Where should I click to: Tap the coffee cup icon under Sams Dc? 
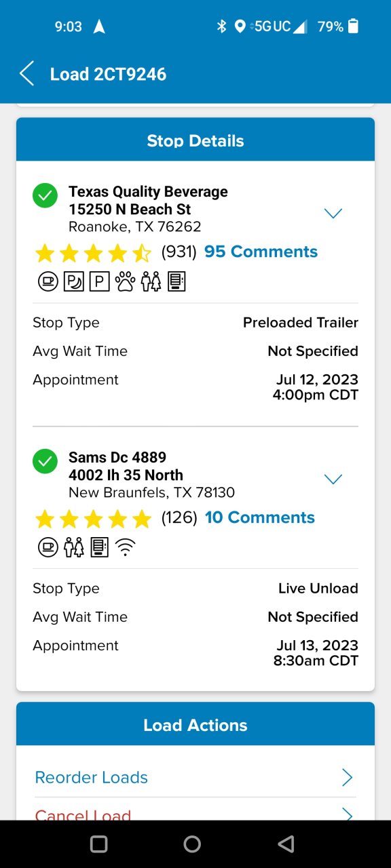[48, 547]
